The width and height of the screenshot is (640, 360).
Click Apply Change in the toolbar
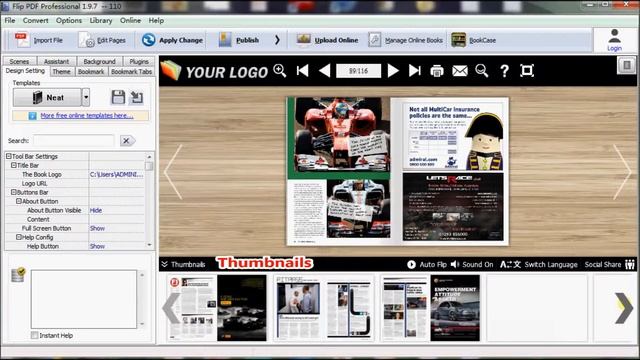(x=172, y=40)
